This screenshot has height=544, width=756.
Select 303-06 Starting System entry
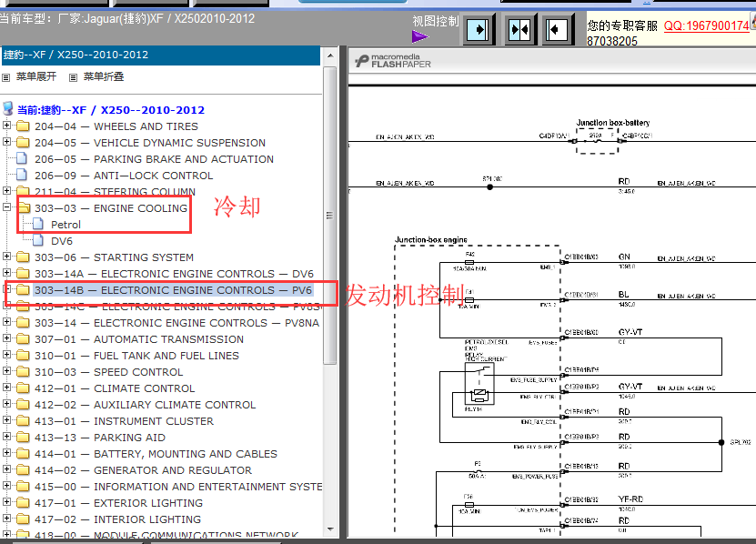coord(115,257)
